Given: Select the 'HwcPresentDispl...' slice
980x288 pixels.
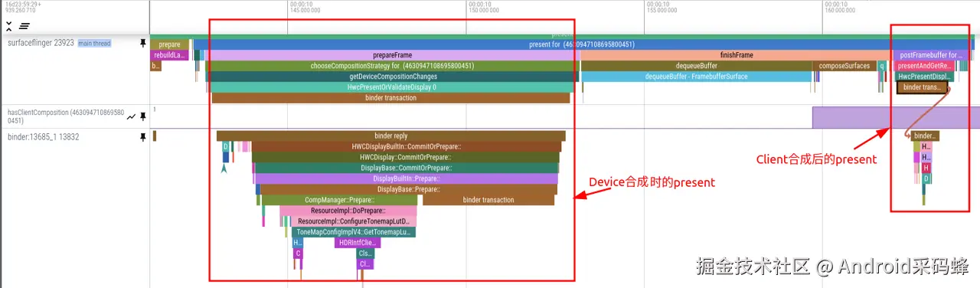Looking at the screenshot, I should (x=923, y=77).
